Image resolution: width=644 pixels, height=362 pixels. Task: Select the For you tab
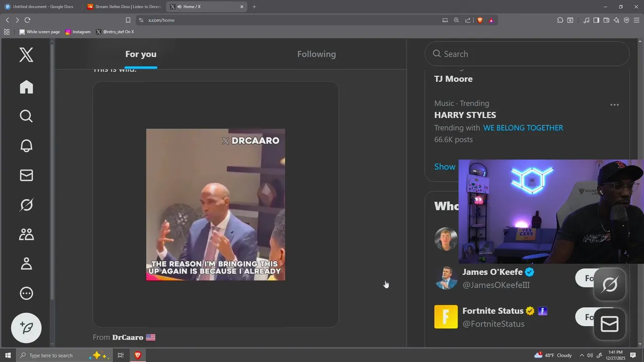pos(141,54)
